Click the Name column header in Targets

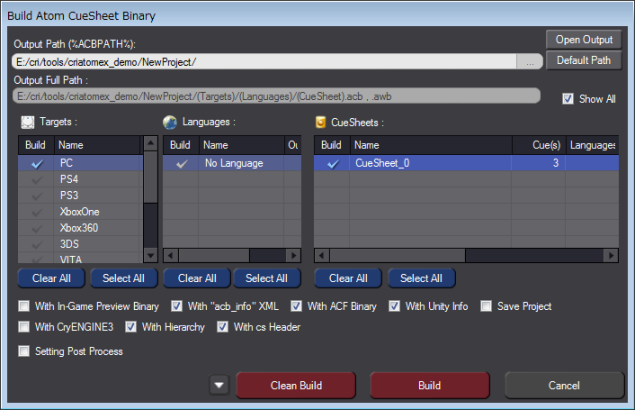click(x=98, y=145)
